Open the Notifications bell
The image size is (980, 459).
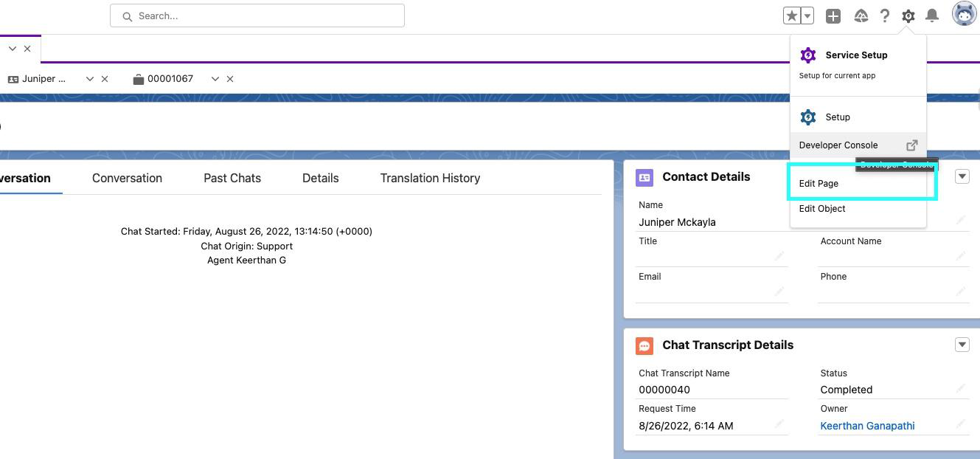[x=932, y=15]
